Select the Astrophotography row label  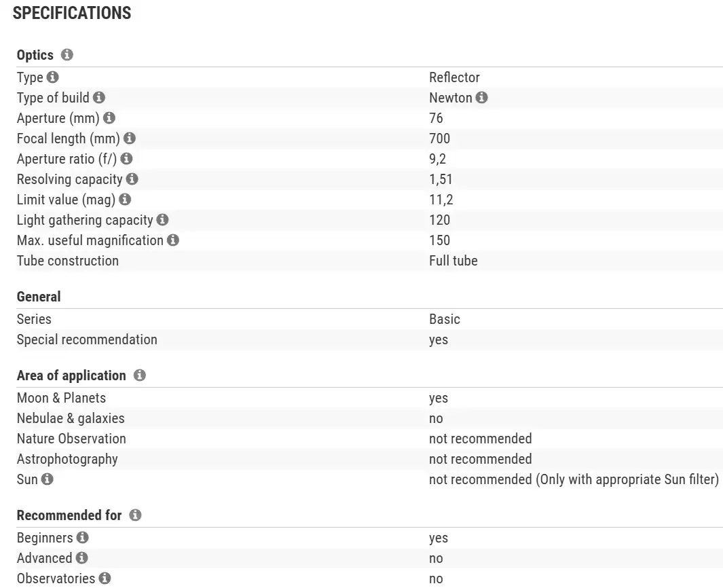pos(67,459)
